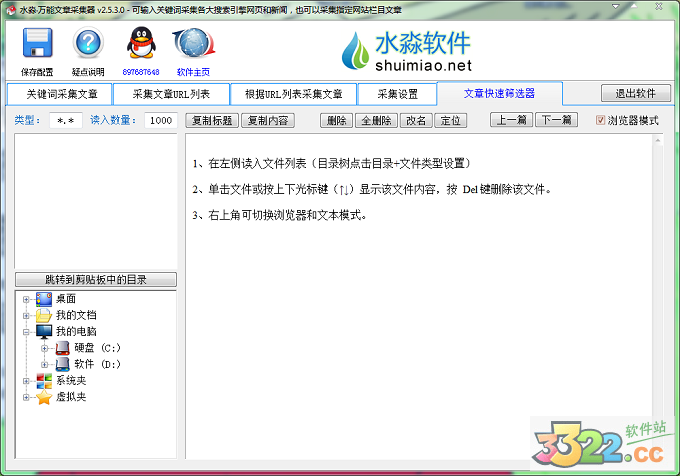
Task: Select the 系统夹 tree label
Action: pyautogui.click(x=71, y=381)
